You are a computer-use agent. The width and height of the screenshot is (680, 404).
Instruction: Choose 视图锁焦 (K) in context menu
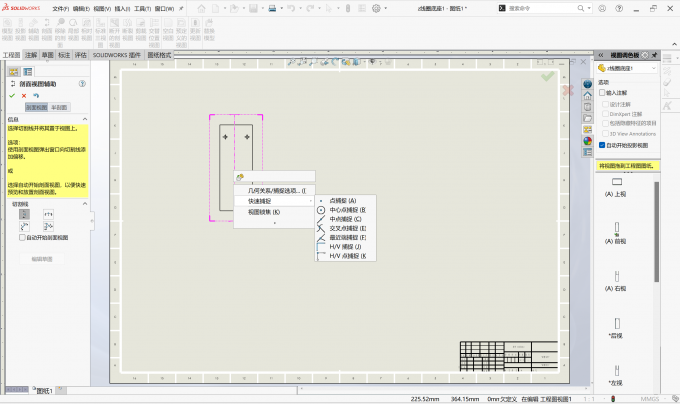[x=274, y=212]
